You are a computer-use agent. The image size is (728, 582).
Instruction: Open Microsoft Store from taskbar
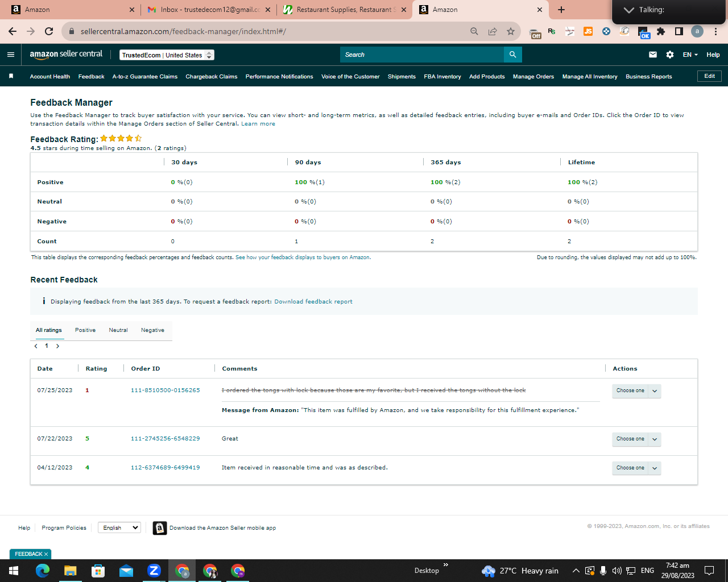click(x=98, y=571)
